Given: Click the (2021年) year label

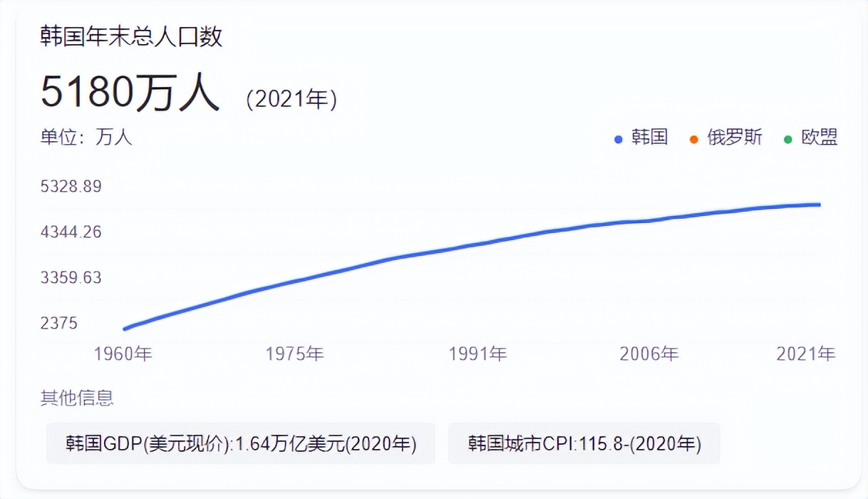Looking at the screenshot, I should 291,99.
